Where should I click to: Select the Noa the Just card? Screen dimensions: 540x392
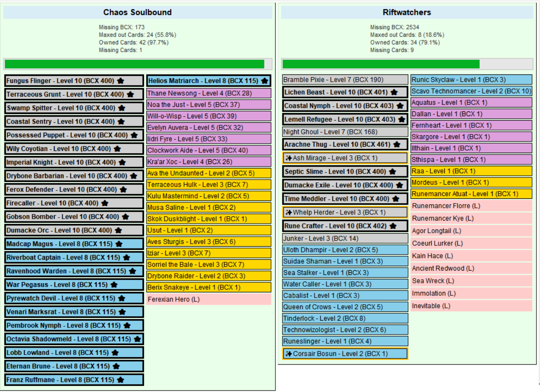tap(209, 105)
